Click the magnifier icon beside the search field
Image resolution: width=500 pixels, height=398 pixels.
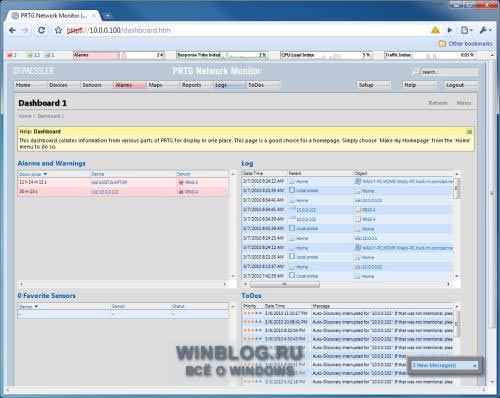415,72
